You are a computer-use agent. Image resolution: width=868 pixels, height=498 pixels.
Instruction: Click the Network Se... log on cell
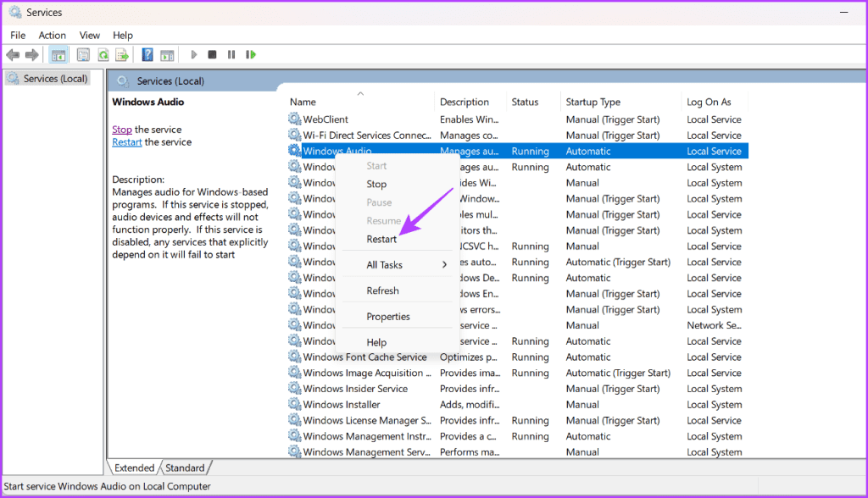[x=714, y=325]
